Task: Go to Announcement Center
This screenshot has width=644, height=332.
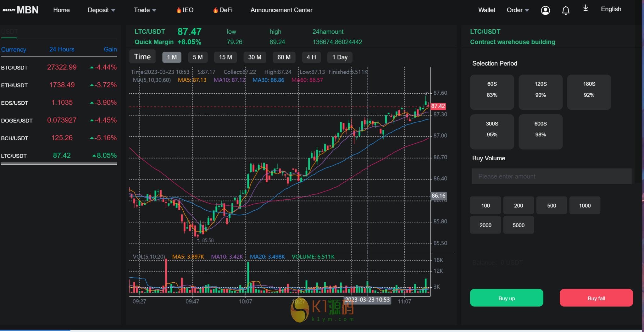Action: pos(281,10)
